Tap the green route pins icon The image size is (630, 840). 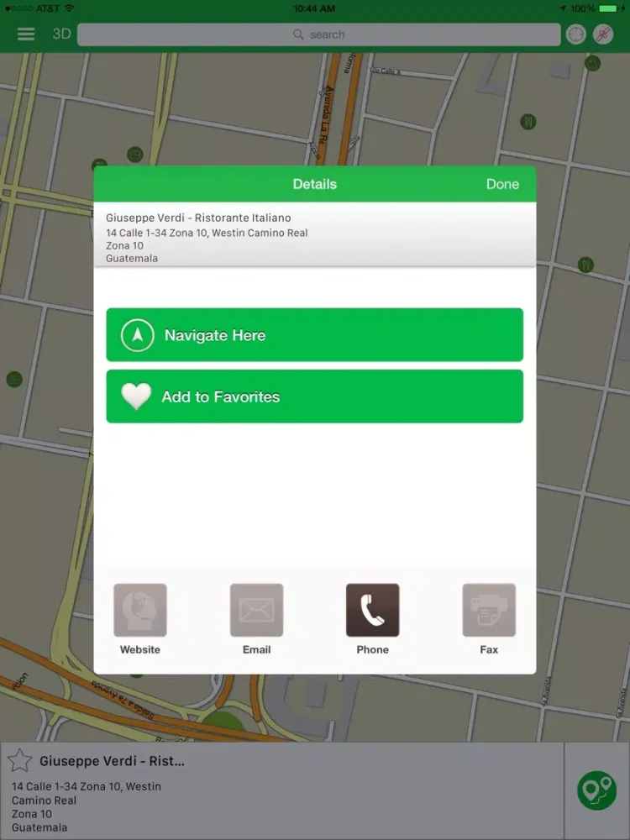597,790
